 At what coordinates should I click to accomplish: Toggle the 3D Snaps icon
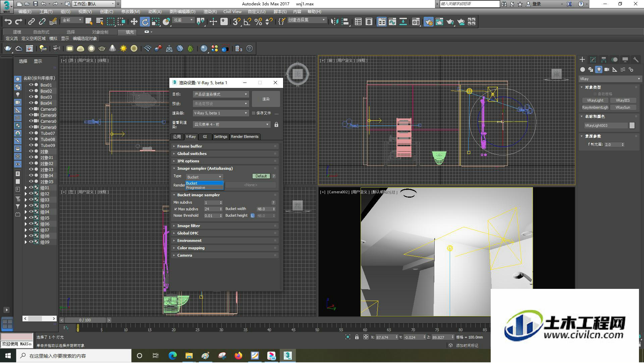236,22
